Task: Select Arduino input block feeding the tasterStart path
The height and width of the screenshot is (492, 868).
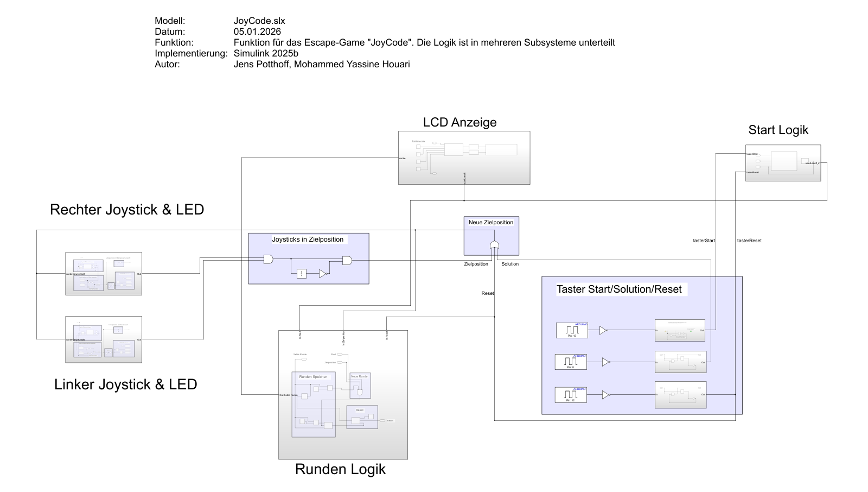Action: (572, 330)
